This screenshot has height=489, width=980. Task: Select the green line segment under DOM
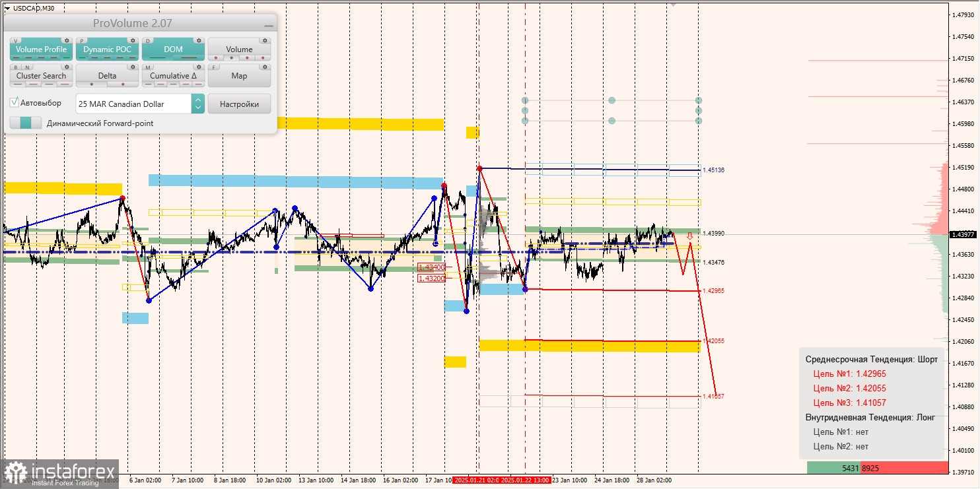158,57
